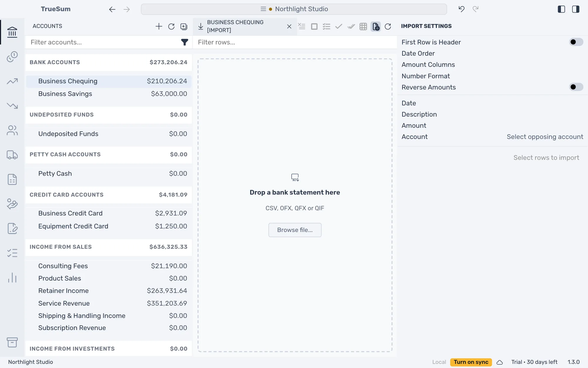Viewport: 588px width, 368px height.
Task: Open the document sheet sidebar icon
Action: (x=12, y=179)
